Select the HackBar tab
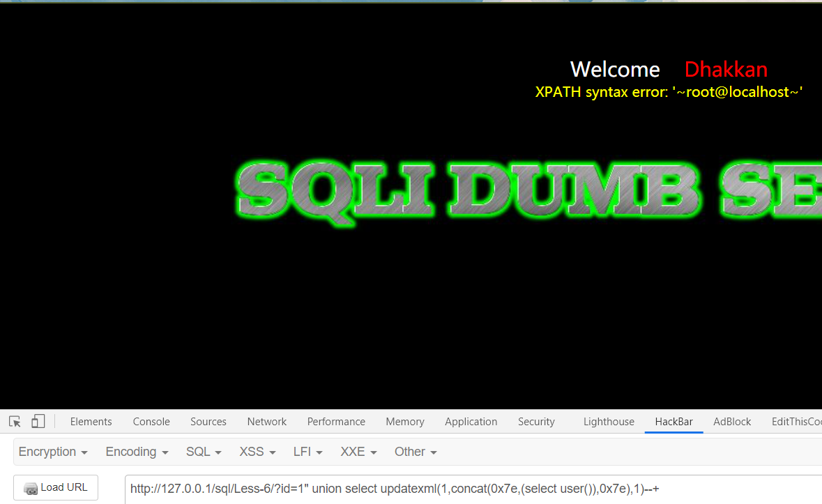Screen dimensions: 822x504 (673, 422)
